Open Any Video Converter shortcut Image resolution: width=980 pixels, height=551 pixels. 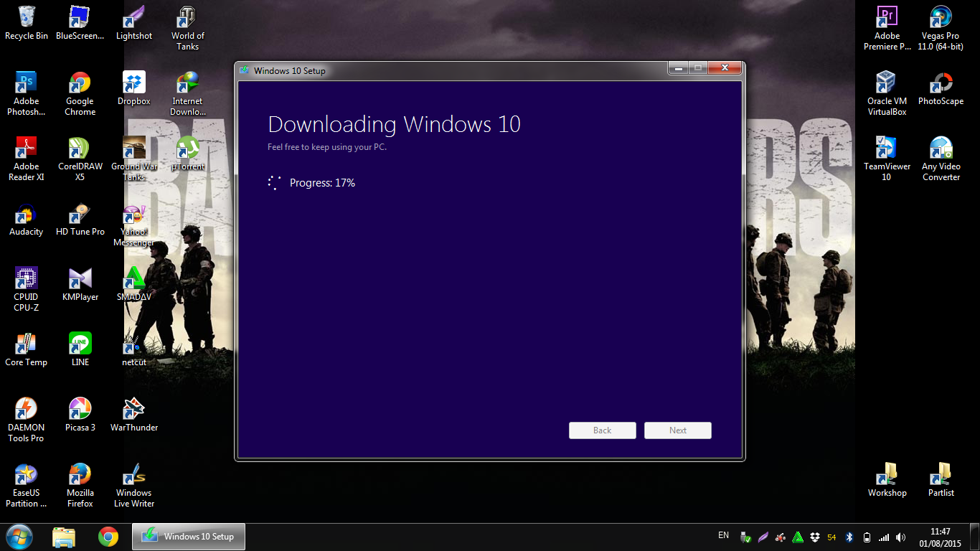coord(941,159)
